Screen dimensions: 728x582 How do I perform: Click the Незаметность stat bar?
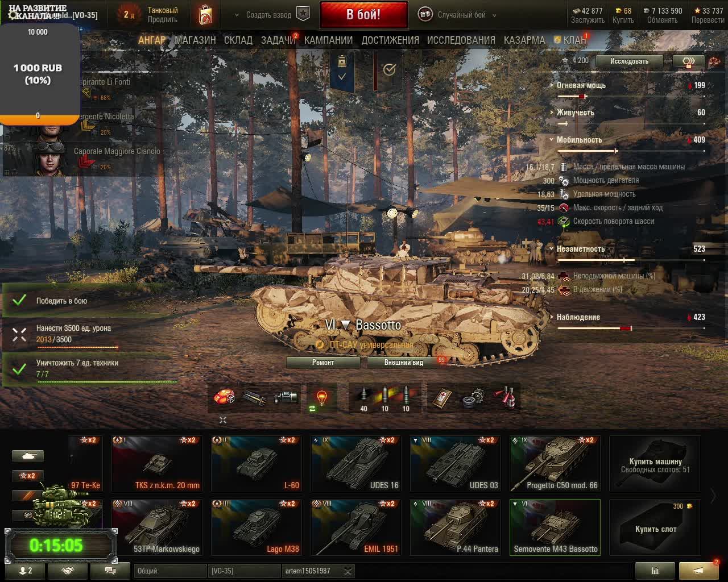631,260
